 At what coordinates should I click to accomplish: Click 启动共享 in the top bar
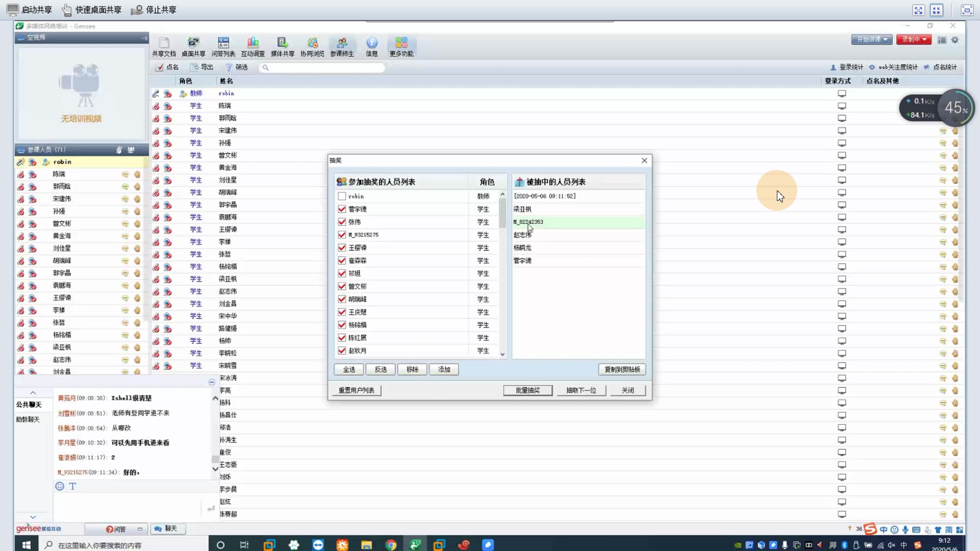(30, 10)
